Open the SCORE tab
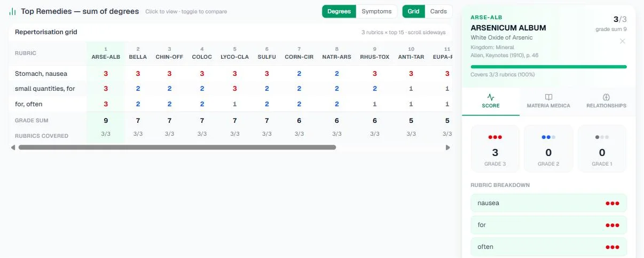This screenshot has height=258, width=644. point(491,101)
